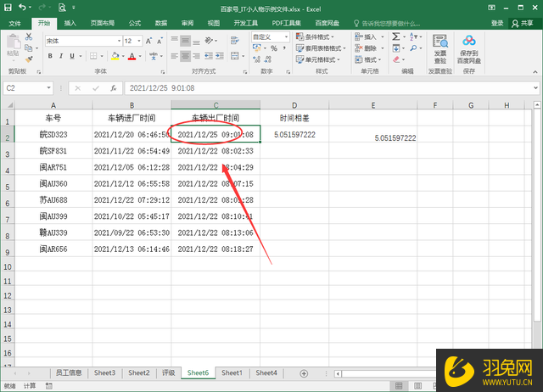Open 条件格式 conditional formatting menu
The width and height of the screenshot is (543, 392).
pos(315,36)
